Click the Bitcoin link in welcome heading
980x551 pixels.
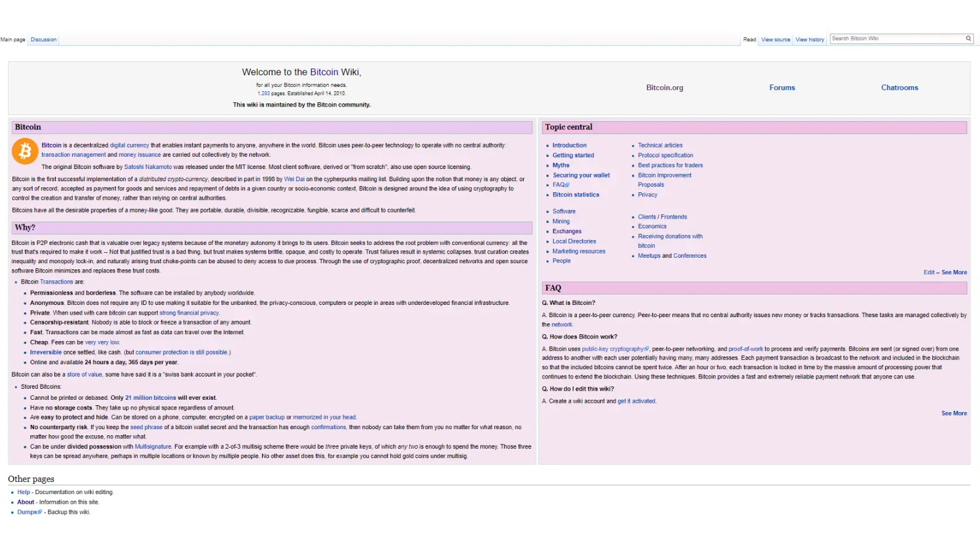point(324,72)
